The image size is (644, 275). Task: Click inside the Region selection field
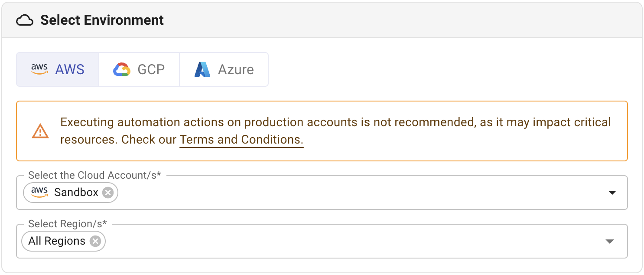347,241
